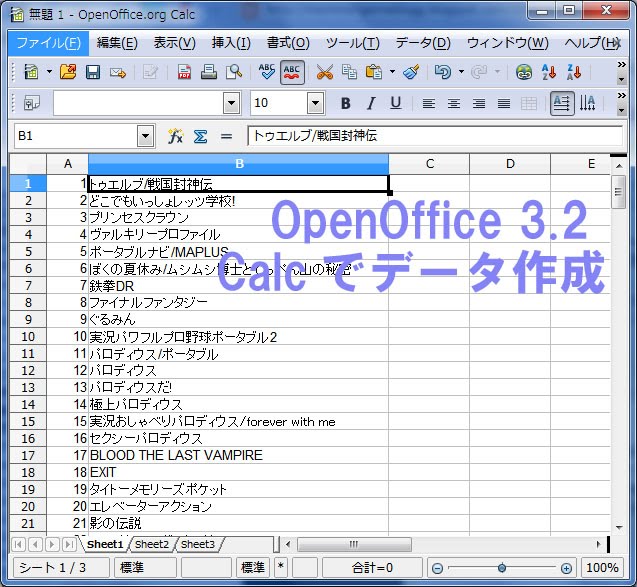Click the Function equals sign icon

(226, 136)
